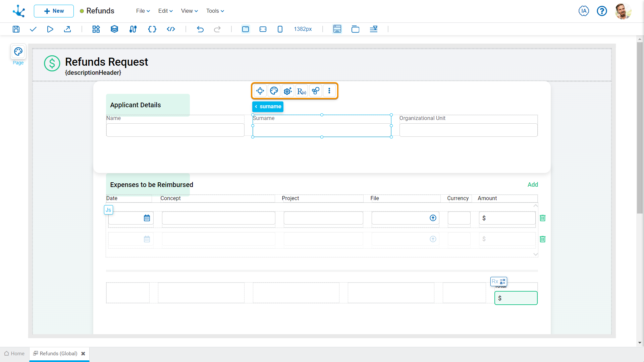Open the curly braces code icon
The height and width of the screenshot is (362, 644).
point(152,29)
